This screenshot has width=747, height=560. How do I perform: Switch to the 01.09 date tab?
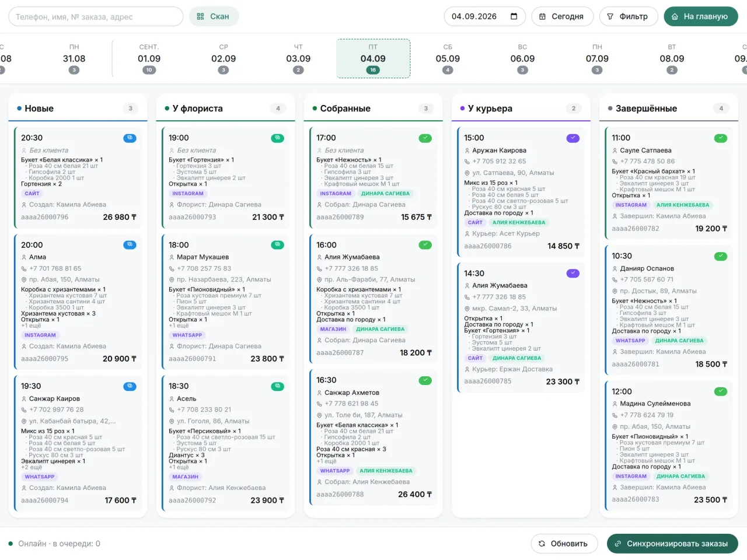pyautogui.click(x=149, y=58)
